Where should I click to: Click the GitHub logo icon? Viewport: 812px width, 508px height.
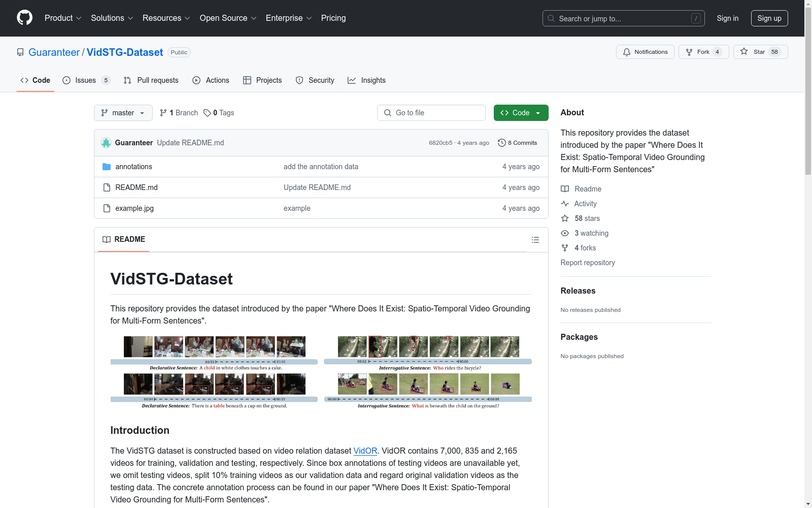(x=24, y=18)
